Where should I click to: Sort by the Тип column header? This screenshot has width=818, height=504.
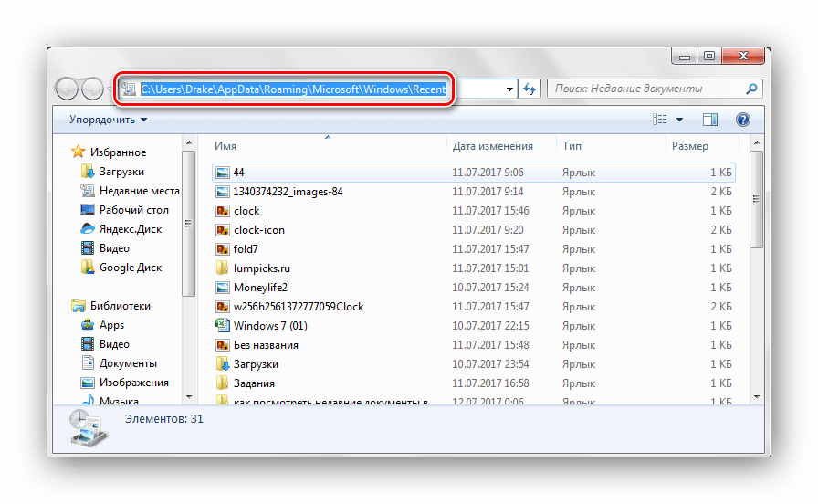point(572,146)
